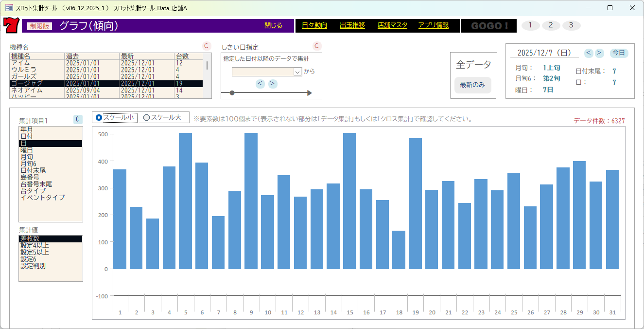Go to previous date with < arrow by 今日
644x329 pixels.
589,53
